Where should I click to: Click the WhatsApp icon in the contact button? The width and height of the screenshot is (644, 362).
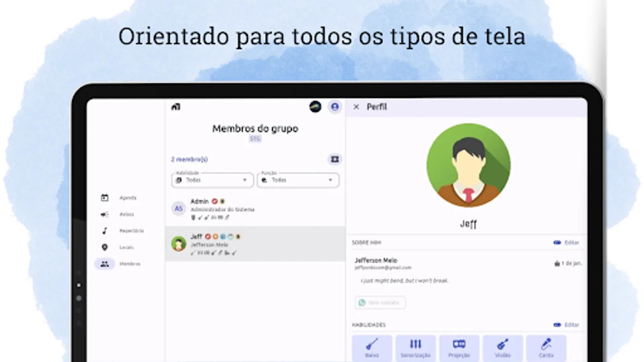coord(362,302)
